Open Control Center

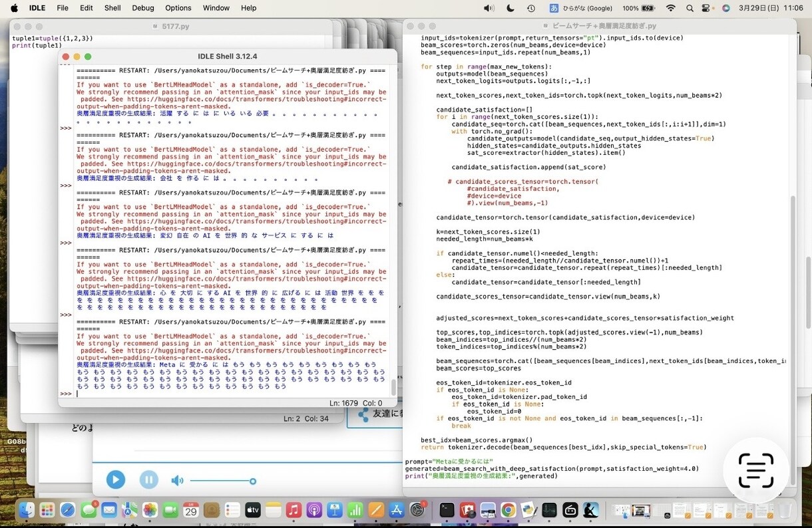(x=707, y=8)
